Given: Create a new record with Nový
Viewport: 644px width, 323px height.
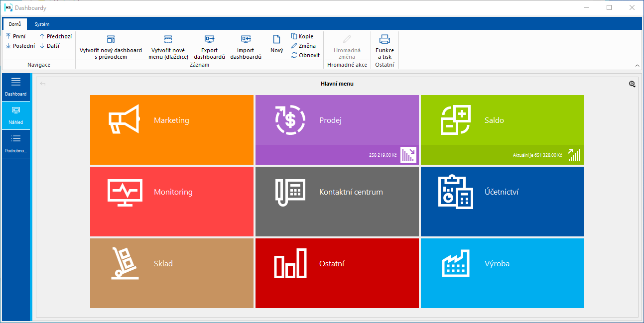Looking at the screenshot, I should [x=276, y=44].
